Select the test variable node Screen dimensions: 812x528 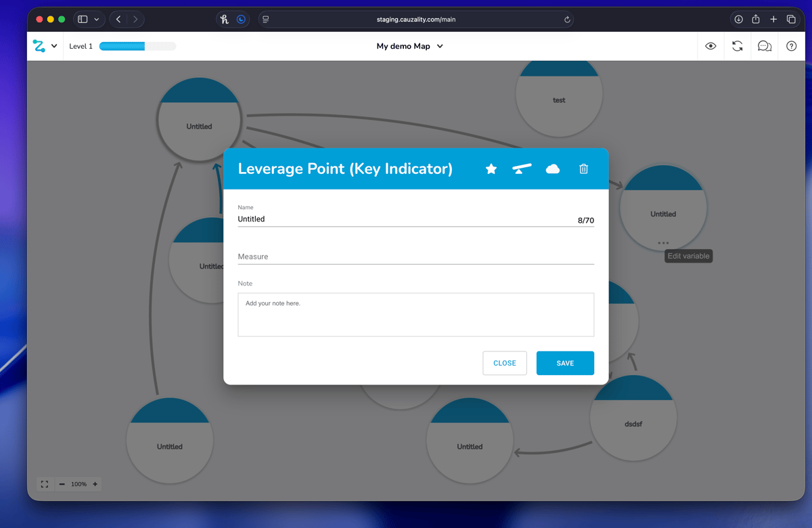click(559, 95)
